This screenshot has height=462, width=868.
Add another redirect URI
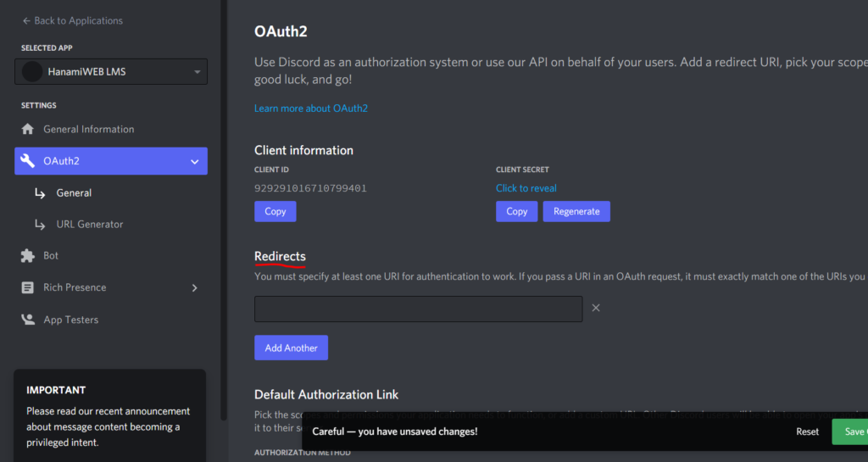tap(292, 348)
